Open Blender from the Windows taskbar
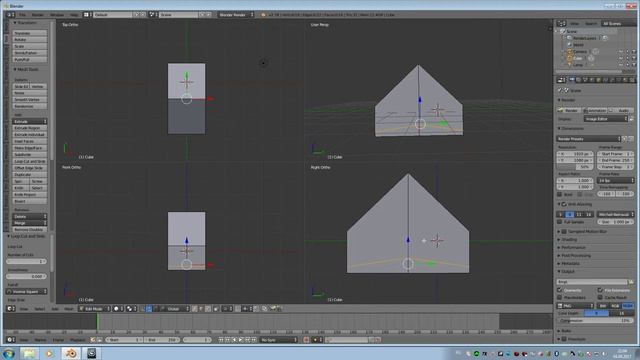The height and width of the screenshot is (360, 640). click(x=71, y=353)
